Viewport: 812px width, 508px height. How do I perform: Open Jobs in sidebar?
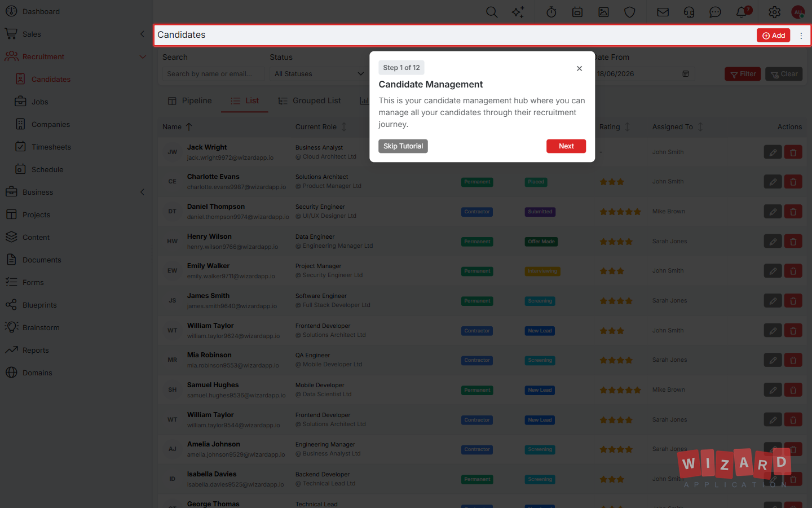[39, 102]
